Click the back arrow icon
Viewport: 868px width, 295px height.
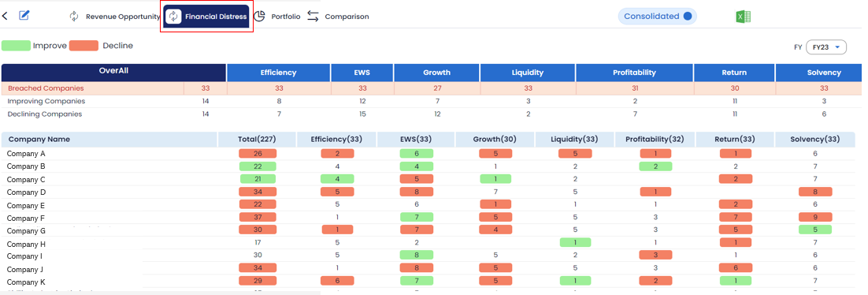(5, 16)
